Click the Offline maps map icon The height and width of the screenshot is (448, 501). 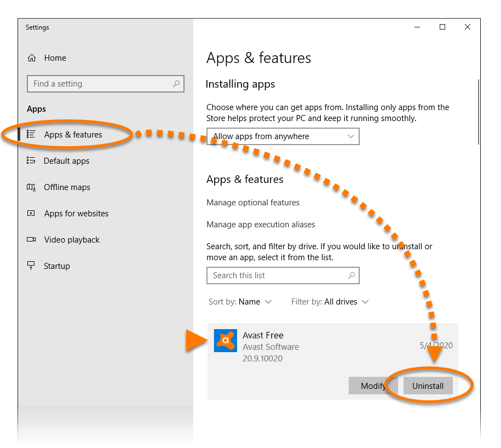point(31,187)
